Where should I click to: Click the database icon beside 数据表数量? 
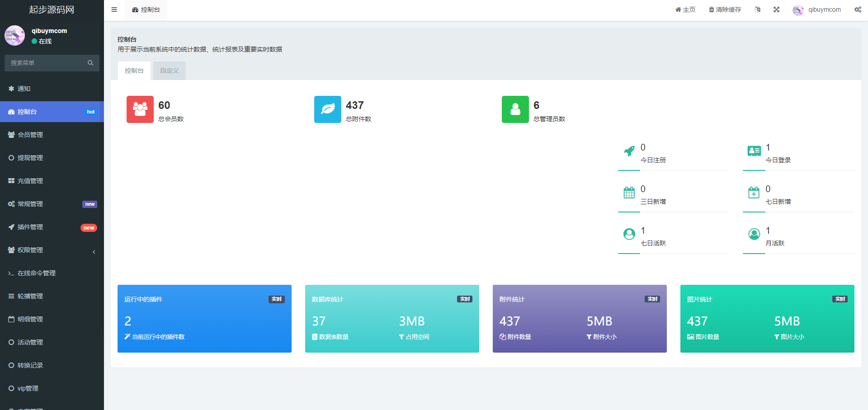click(x=315, y=337)
